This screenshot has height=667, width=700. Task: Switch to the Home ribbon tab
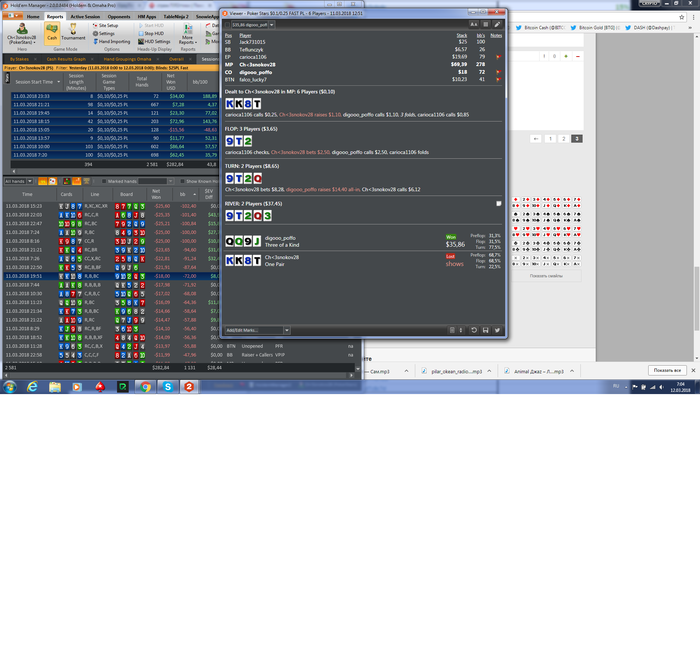33,17
